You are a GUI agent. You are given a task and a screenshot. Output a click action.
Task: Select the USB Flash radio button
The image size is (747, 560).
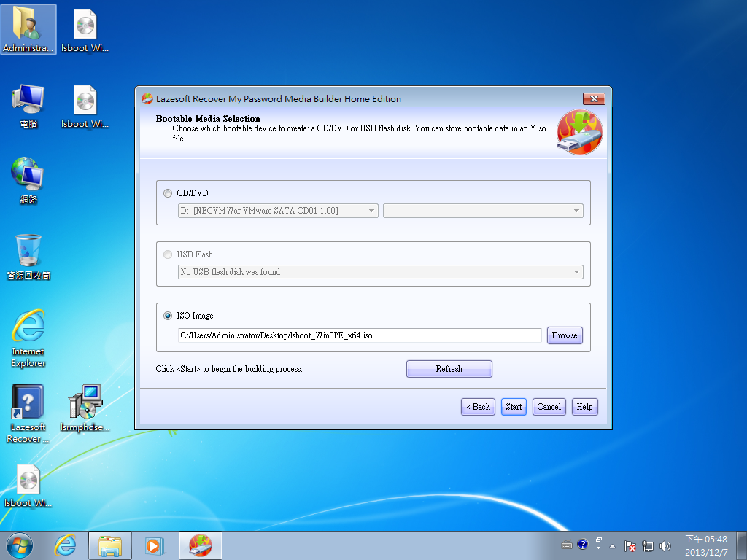point(168,254)
